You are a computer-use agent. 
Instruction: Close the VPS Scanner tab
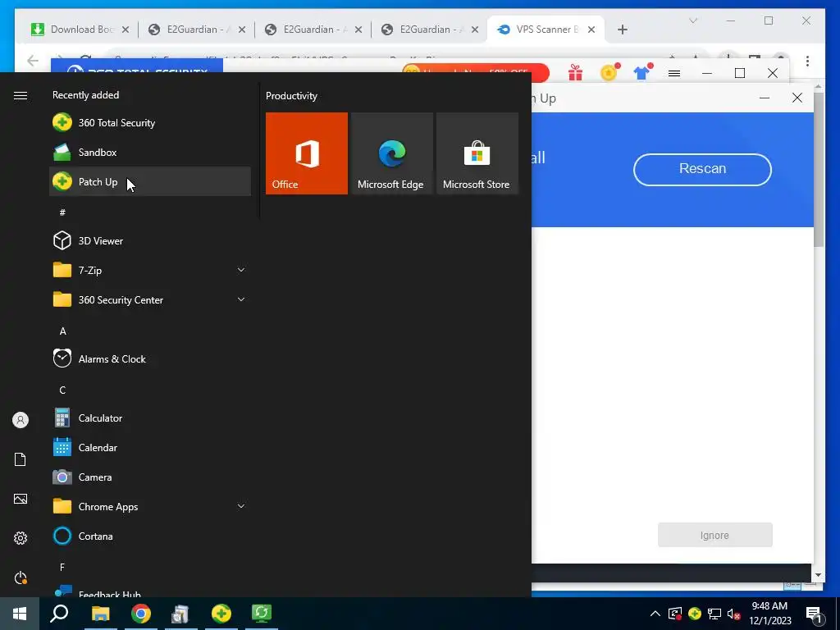pos(591,30)
